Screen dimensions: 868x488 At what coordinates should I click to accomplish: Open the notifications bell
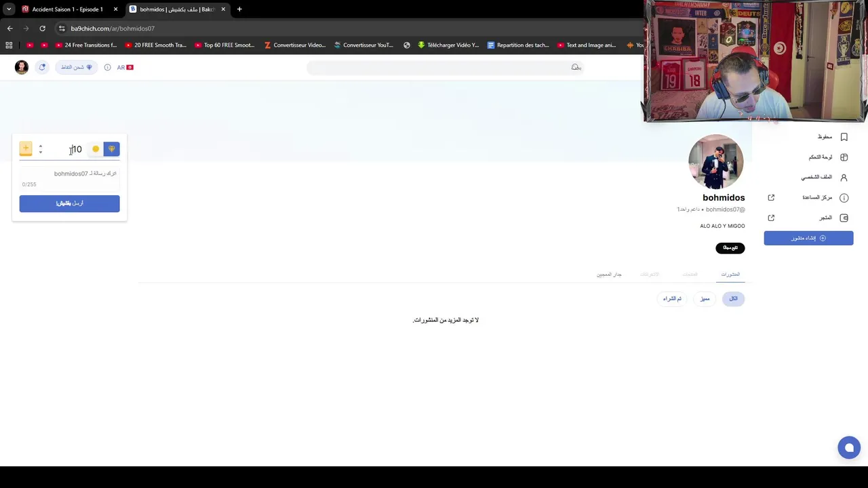(x=42, y=67)
